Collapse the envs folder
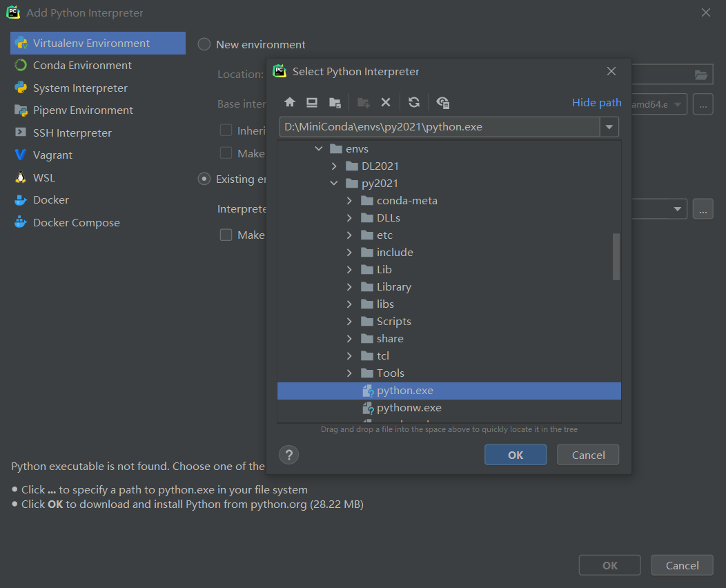This screenshot has width=726, height=588. coord(319,148)
